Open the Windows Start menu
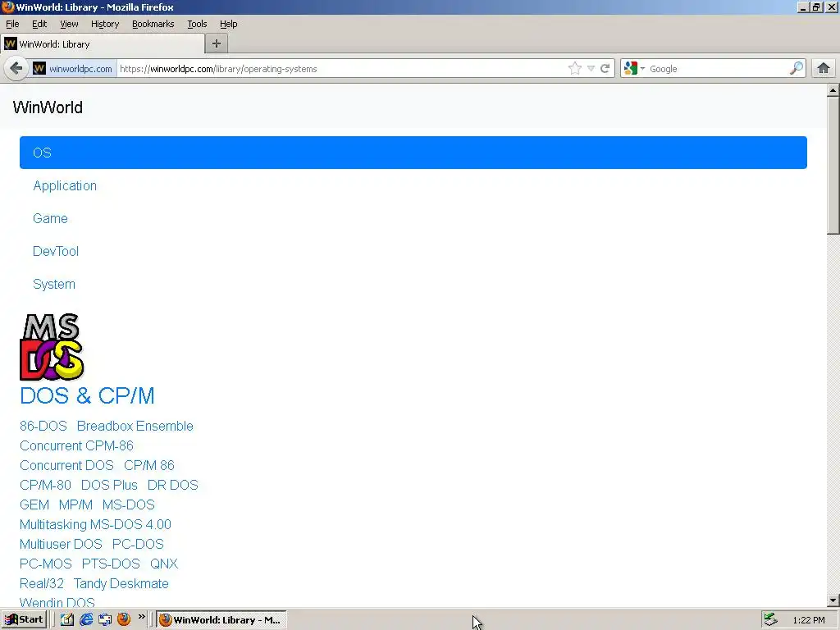Screen dimensions: 840x630 [x=24, y=620]
